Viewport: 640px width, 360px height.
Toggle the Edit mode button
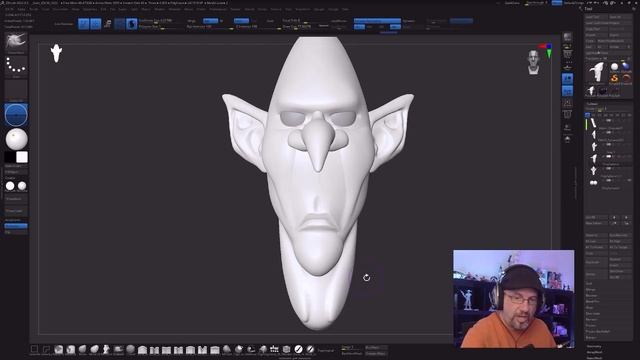84,24
